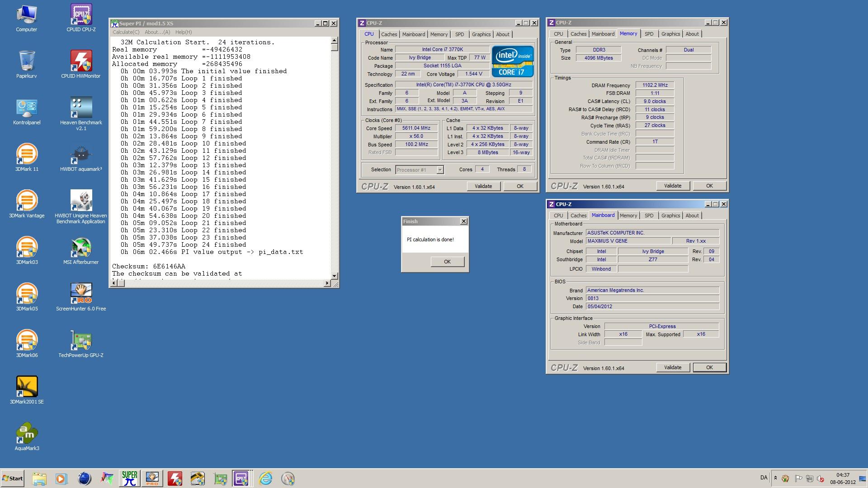Select the Papirkurv recycle bin icon
The image size is (868, 488).
pyautogui.click(x=27, y=64)
